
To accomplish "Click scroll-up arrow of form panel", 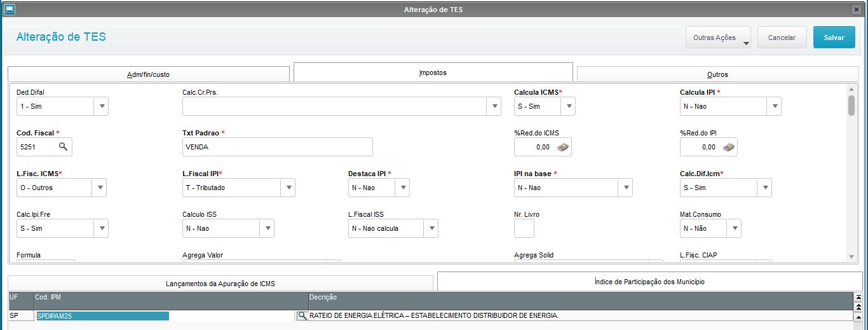I will click(x=851, y=90).
